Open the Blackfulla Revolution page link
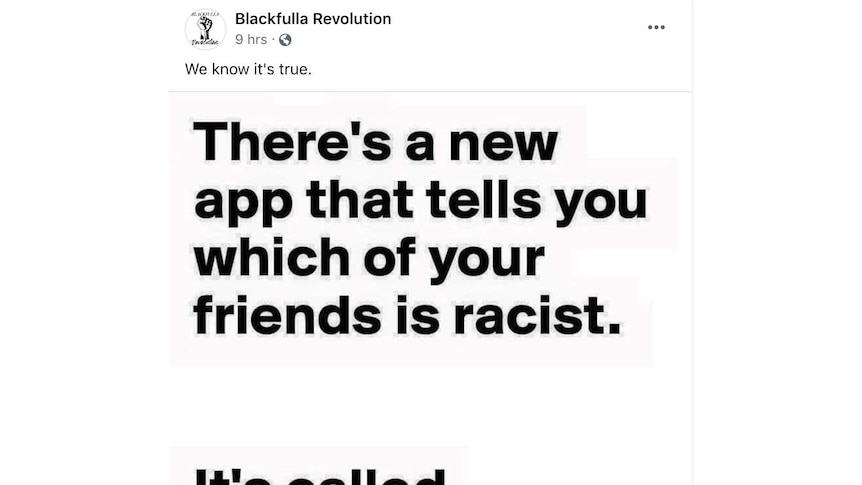Screen dimensions: 862x485 tap(313, 19)
